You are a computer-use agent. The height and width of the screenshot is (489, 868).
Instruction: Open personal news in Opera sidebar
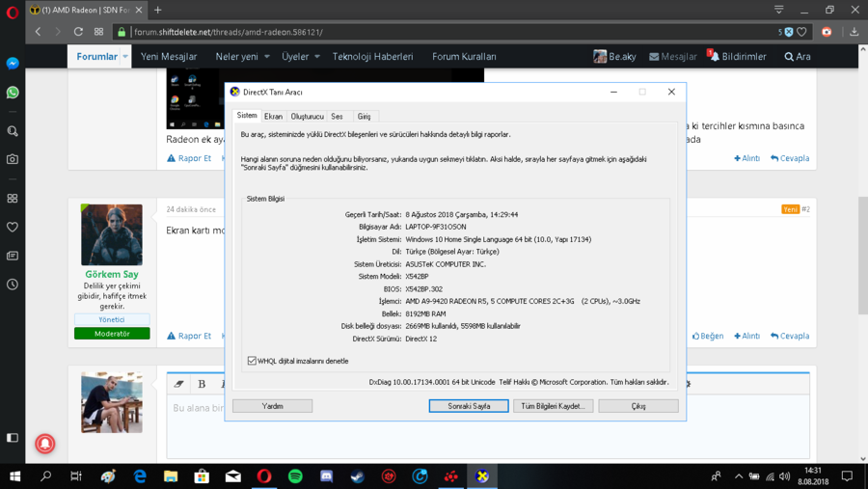(13, 256)
